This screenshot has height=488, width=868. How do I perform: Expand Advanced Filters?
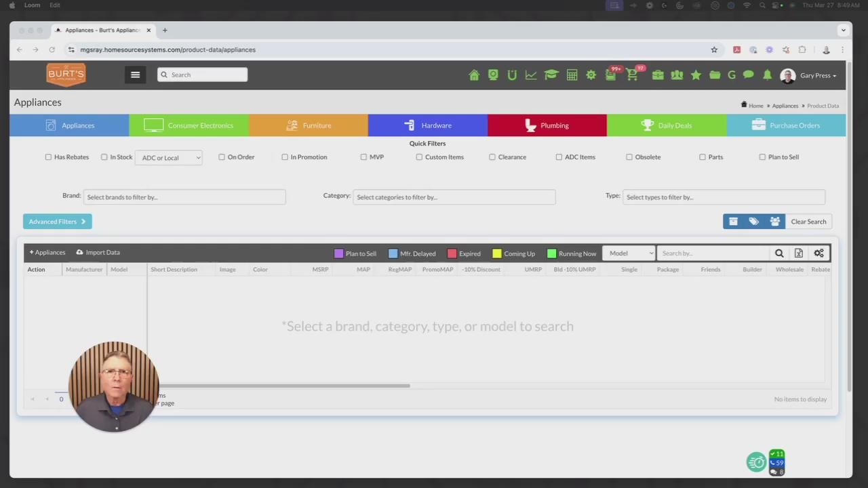coord(58,222)
